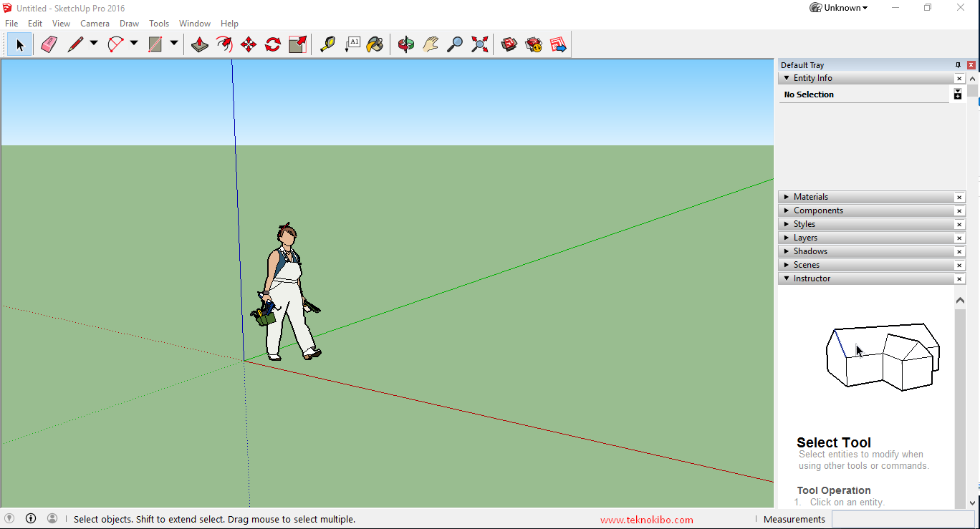This screenshot has width=980, height=529.
Task: Close the Instructor panel
Action: point(959,279)
